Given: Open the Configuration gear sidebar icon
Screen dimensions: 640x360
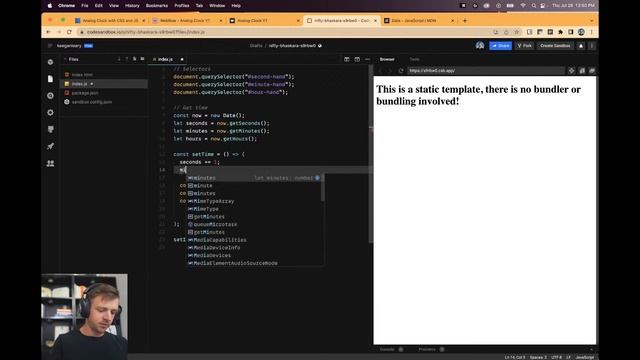Looking at the screenshot, I should tap(50, 112).
